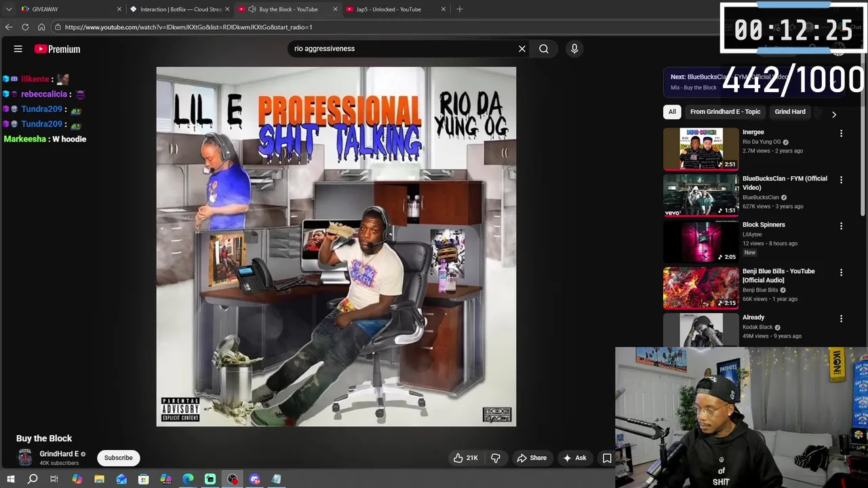Open options menu for Block Spinners video
This screenshot has width=868, height=488.
pyautogui.click(x=841, y=226)
